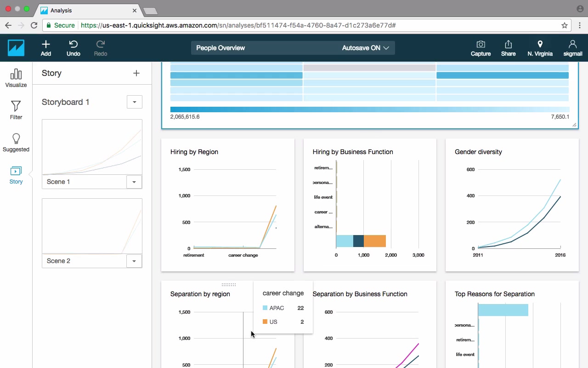Click the US color swatch in the tooltip
Viewport: 588px width, 368px height.
pos(265,322)
